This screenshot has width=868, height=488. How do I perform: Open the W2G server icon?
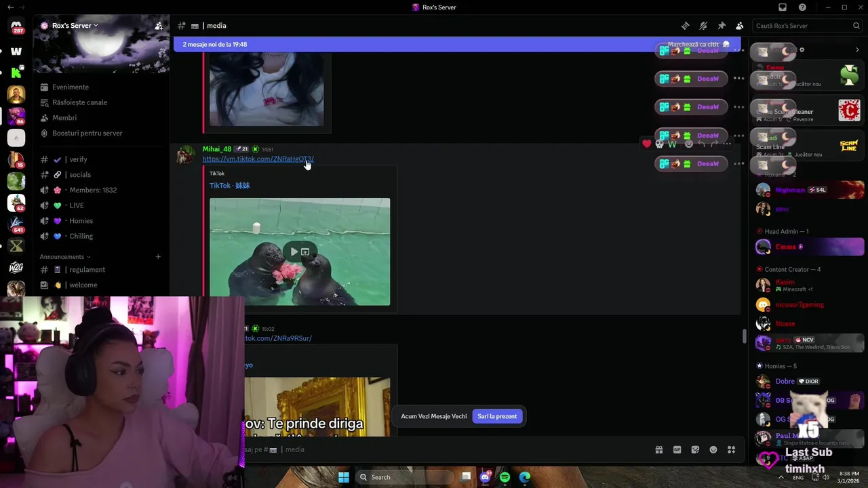point(16,268)
